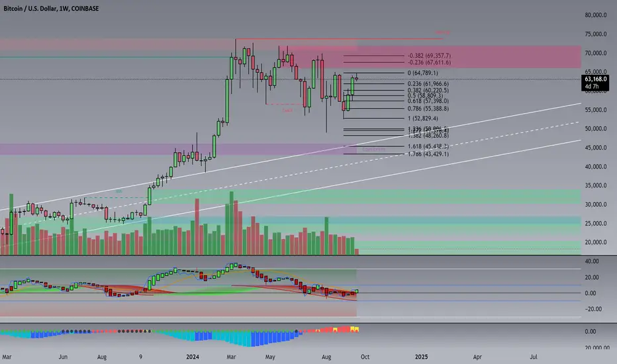Select the 20.00 oscillator scale label
617x364 pixels.
click(x=592, y=277)
